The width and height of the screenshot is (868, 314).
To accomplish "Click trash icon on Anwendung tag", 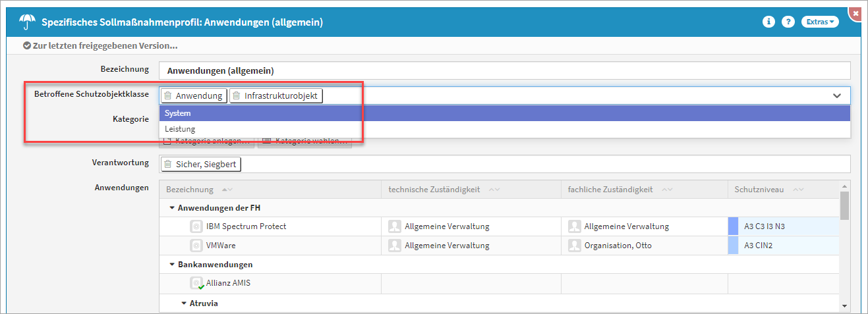I will pos(168,95).
